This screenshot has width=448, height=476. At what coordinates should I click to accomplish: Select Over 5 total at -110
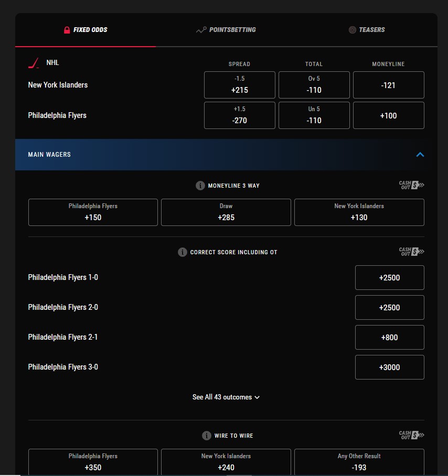pyautogui.click(x=314, y=85)
